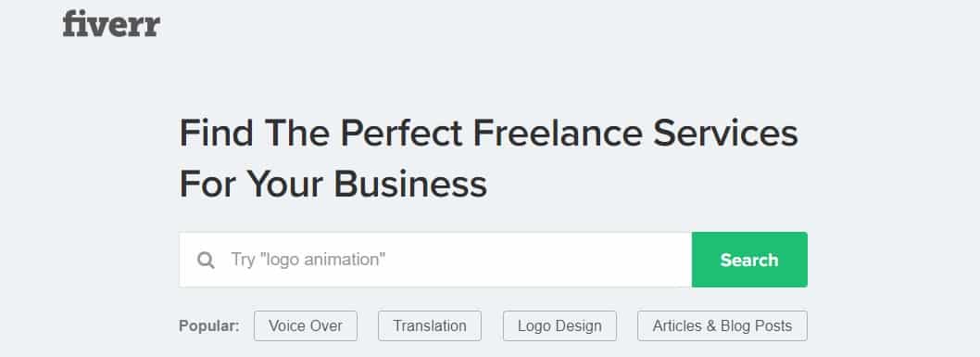Screen dimensions: 980x357
Task: Click the word 'Find' in the headline
Action: (x=216, y=134)
